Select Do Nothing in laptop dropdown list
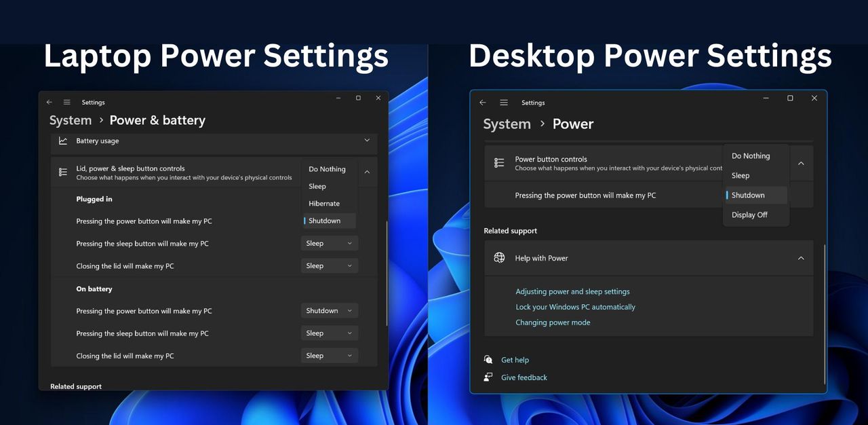 [x=329, y=169]
